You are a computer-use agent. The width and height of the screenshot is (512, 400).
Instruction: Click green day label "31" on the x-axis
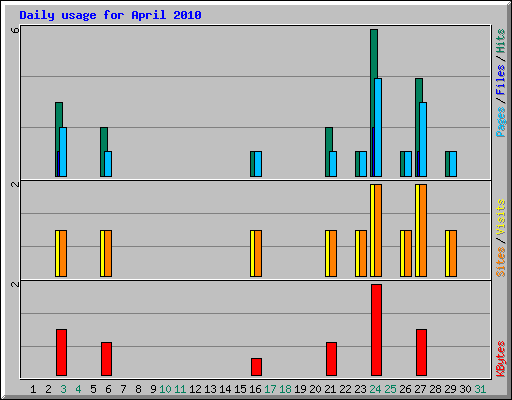[480, 389]
